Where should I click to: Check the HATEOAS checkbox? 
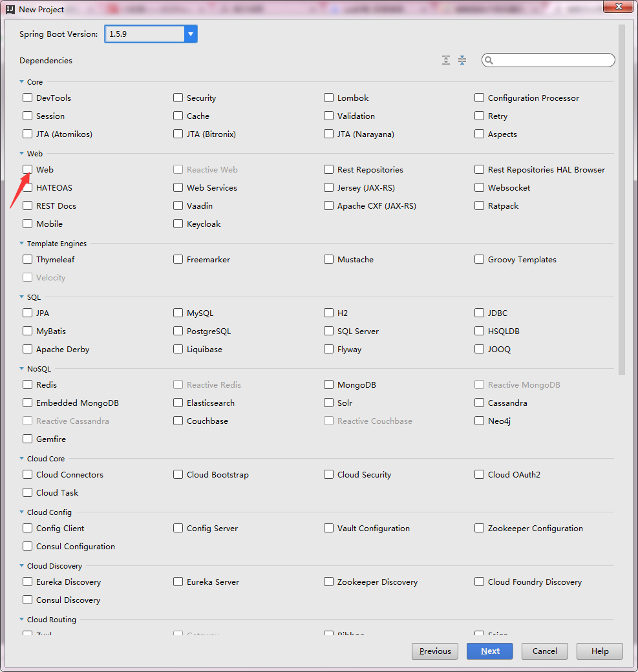click(x=27, y=187)
